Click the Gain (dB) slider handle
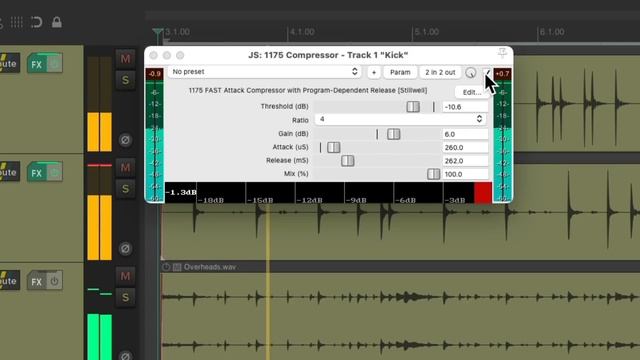This screenshot has height=360, width=640. pos(393,134)
